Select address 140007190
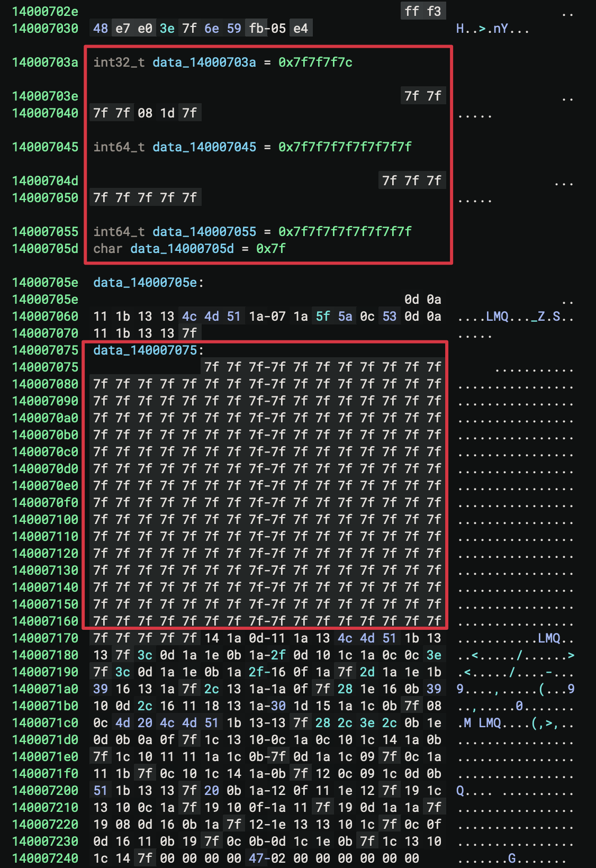This screenshot has width=596, height=868. point(45,672)
